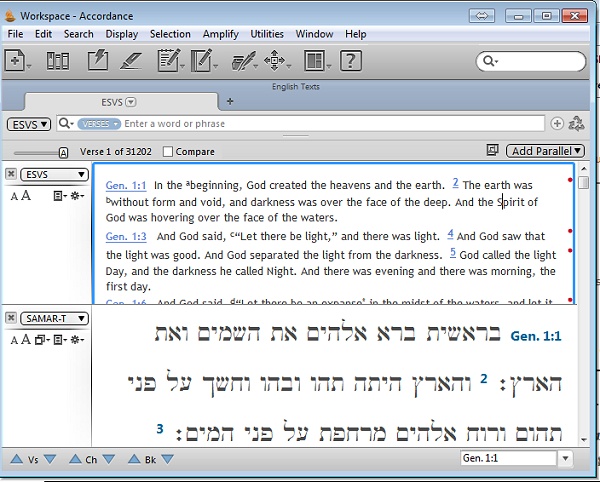This screenshot has height=482, width=600.
Task: Open display list icon in ESVS pane
Action: point(59,196)
